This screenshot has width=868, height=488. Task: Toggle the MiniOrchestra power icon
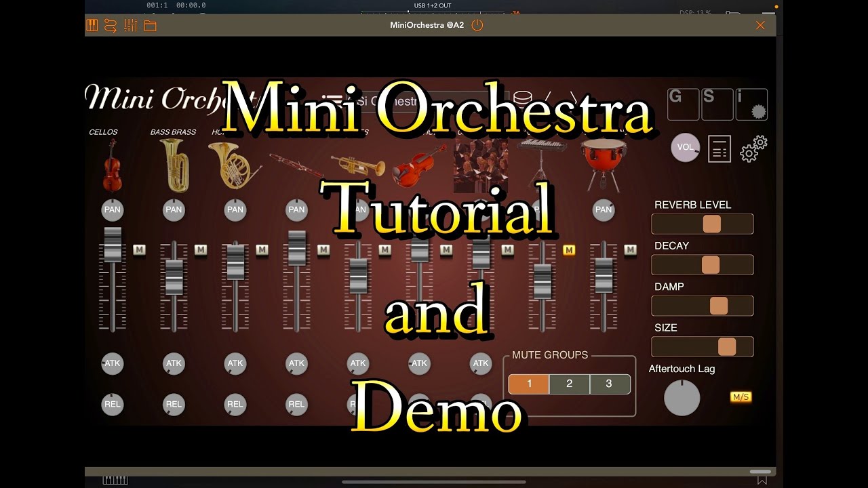tap(477, 26)
